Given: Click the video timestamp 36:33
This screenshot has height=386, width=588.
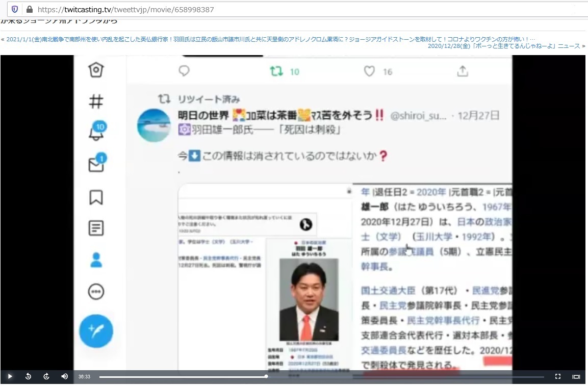Looking at the screenshot, I should pos(84,377).
